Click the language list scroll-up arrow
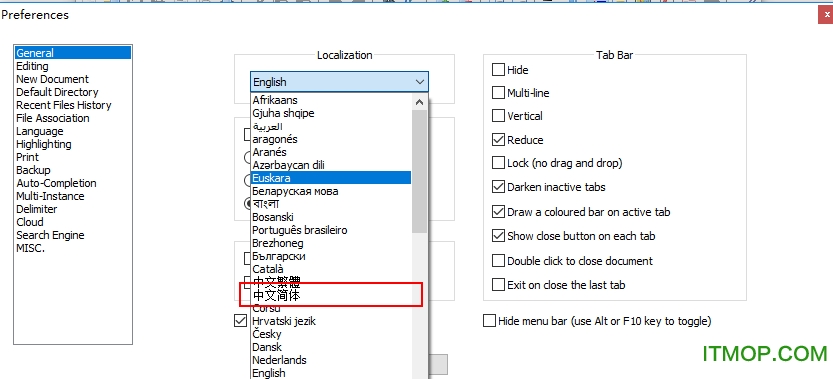Viewport: 833px width, 379px height. click(419, 102)
